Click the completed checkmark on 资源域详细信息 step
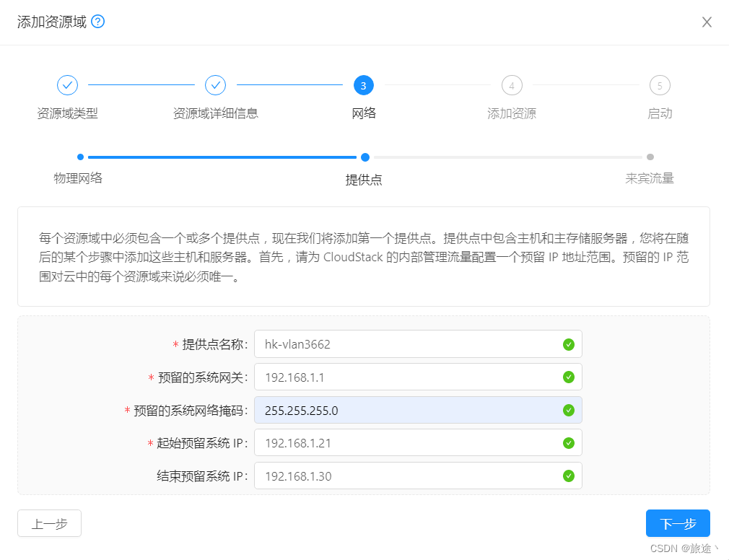Viewport: 729px width, 560px height. coord(215,84)
